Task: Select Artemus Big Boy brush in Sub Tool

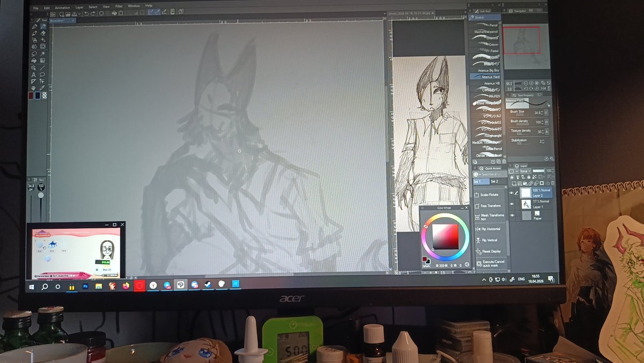Action: click(x=488, y=70)
